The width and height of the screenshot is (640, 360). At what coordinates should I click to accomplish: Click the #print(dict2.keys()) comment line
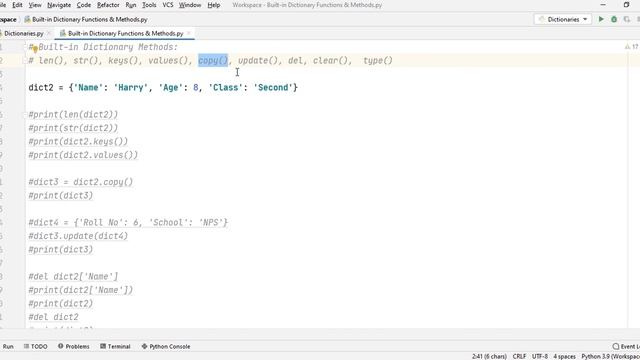(x=78, y=142)
